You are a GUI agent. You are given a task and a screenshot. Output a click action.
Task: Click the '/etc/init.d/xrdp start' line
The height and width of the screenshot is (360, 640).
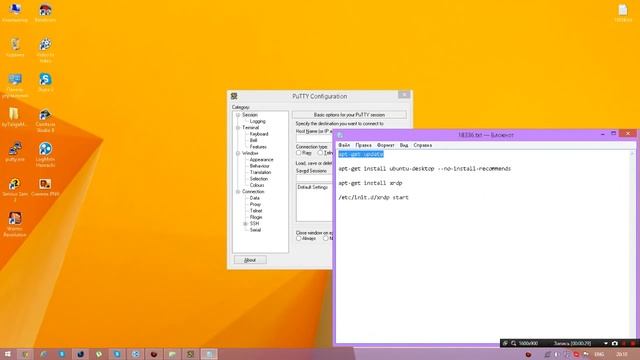(373, 198)
